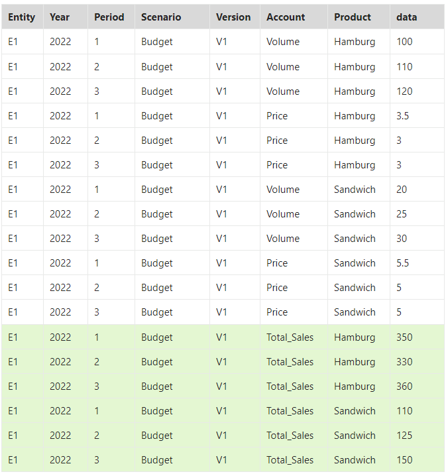
Task: Select the Hamburg volume value 120
Action: (x=404, y=91)
